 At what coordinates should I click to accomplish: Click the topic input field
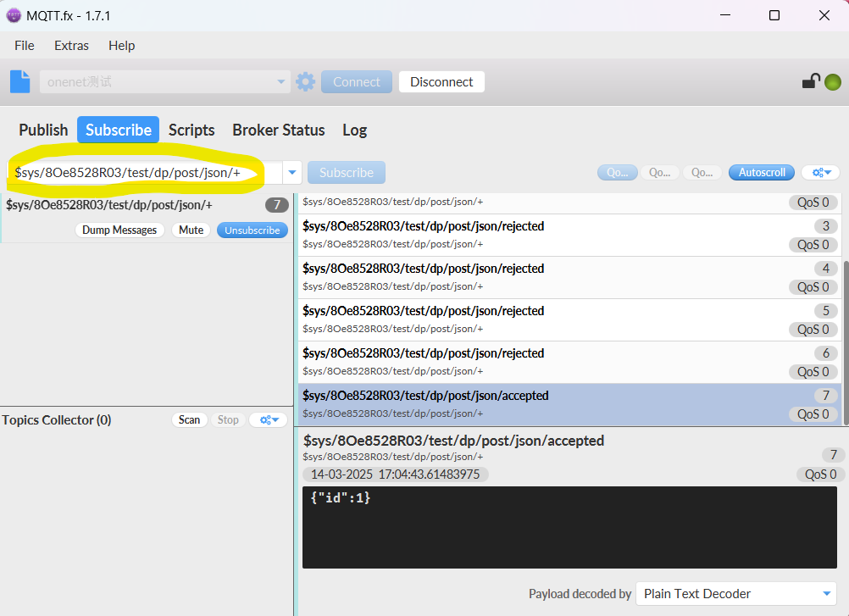145,173
